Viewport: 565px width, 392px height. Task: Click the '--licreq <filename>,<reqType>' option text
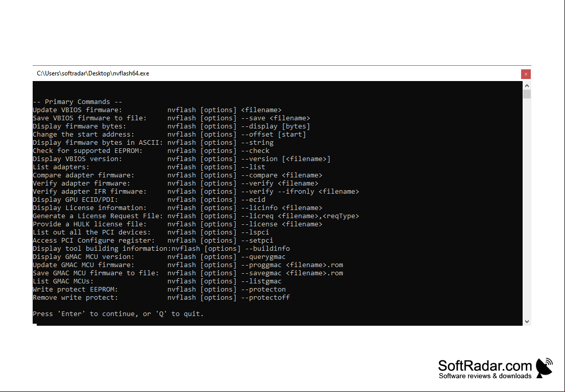click(300, 216)
